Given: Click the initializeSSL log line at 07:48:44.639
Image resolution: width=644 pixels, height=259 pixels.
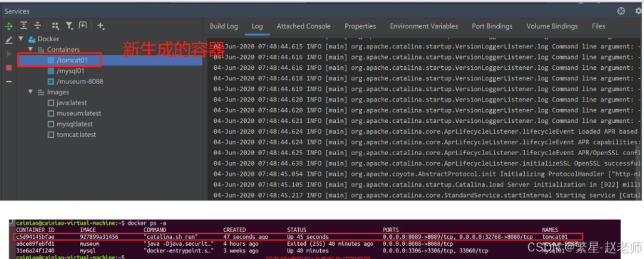Looking at the screenshot, I should click(427, 164).
